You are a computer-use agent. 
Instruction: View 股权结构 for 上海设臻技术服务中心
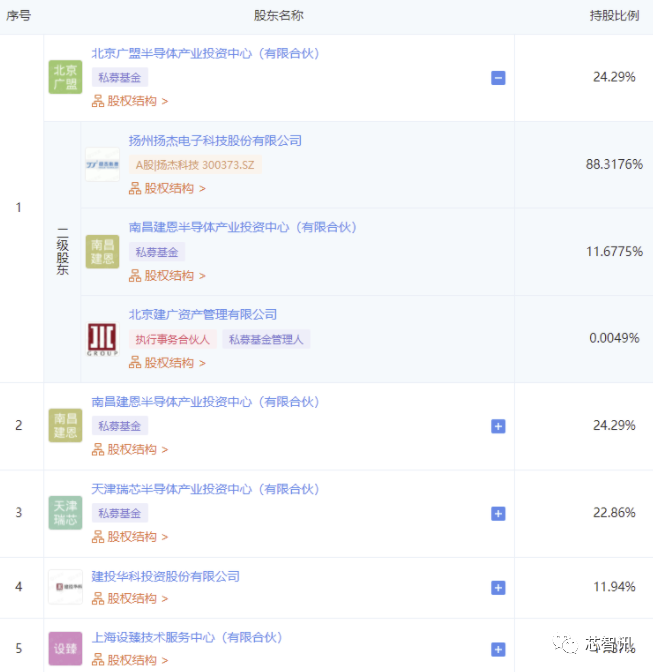130,660
